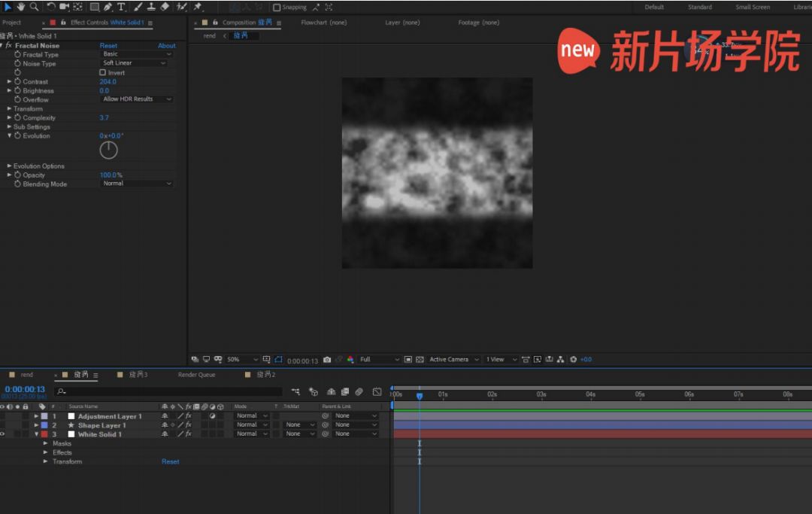812x514 pixels.
Task: Select the Eraser tool
Action: pos(165,7)
